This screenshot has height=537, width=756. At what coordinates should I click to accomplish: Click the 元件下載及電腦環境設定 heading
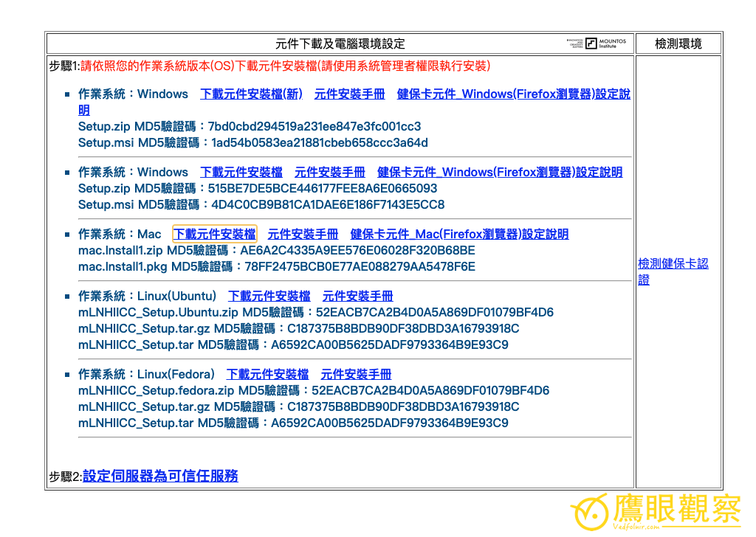pyautogui.click(x=340, y=44)
